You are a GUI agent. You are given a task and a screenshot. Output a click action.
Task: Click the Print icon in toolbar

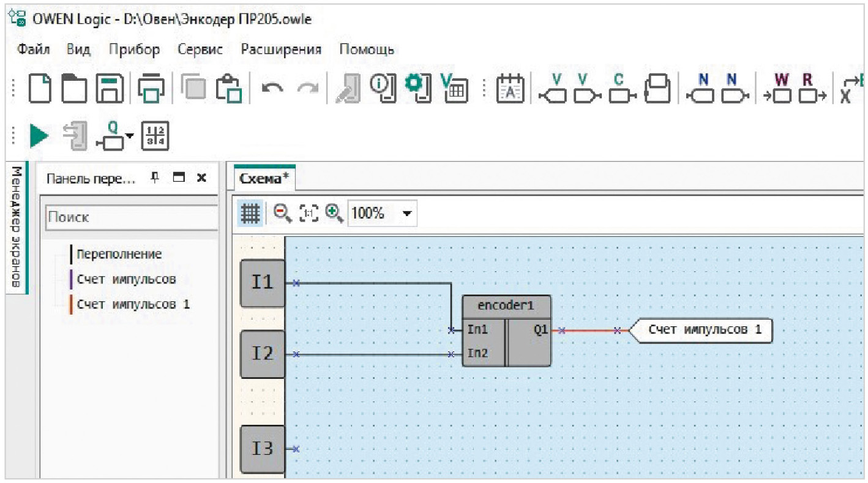click(x=149, y=89)
